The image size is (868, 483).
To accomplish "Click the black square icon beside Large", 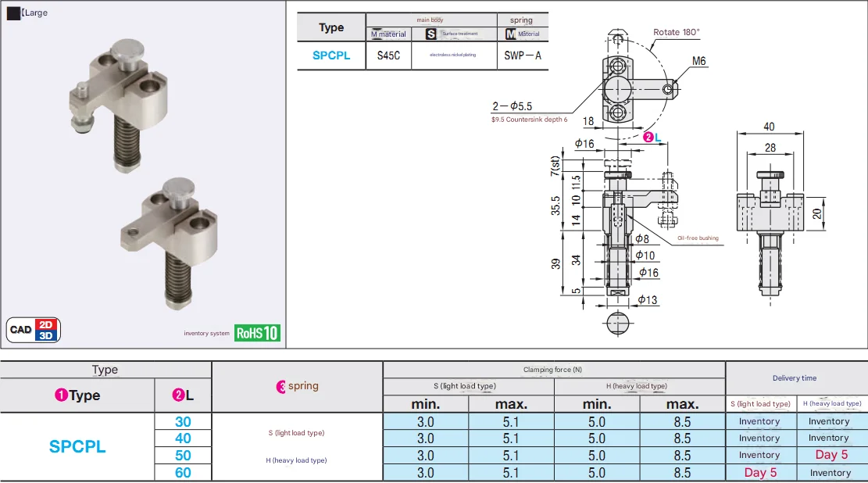I will coord(13,13).
